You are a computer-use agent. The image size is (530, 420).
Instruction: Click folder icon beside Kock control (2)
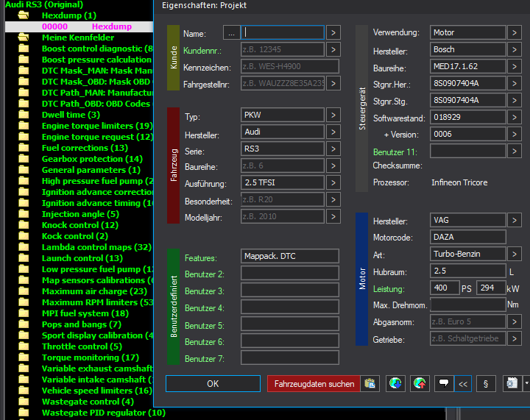tap(24, 236)
